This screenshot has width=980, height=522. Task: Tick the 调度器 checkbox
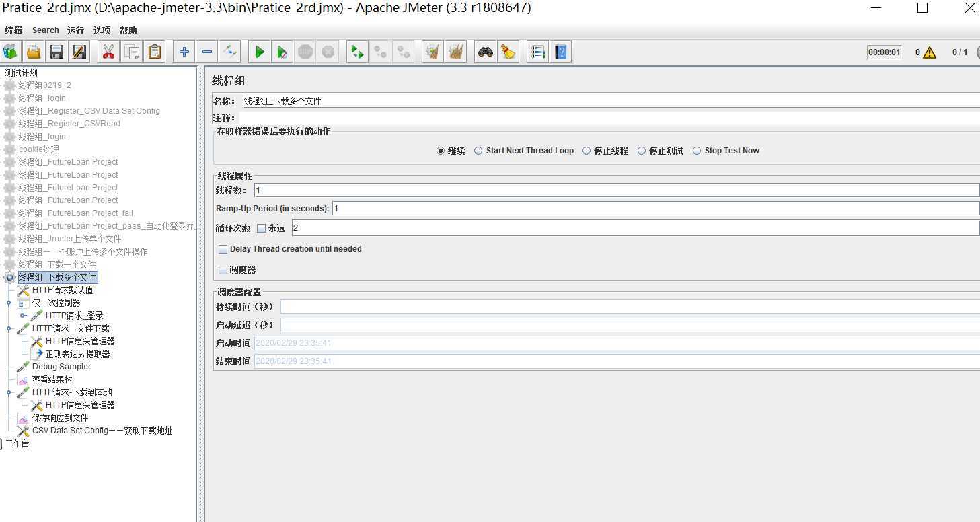tap(223, 270)
